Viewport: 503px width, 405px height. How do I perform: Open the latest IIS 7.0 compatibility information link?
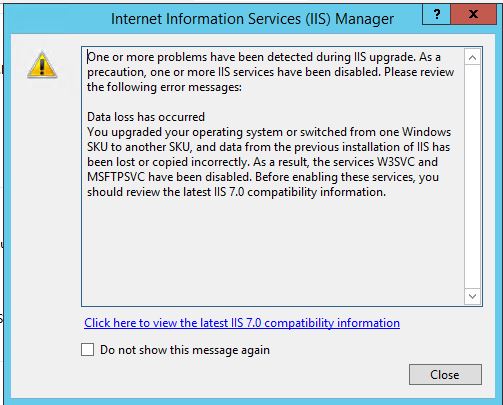242,323
